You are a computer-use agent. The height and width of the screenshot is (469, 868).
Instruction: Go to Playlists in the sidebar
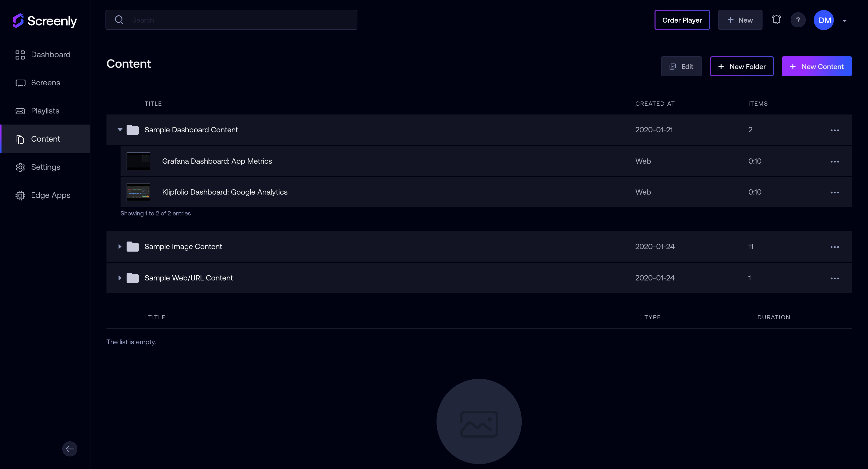coord(45,111)
